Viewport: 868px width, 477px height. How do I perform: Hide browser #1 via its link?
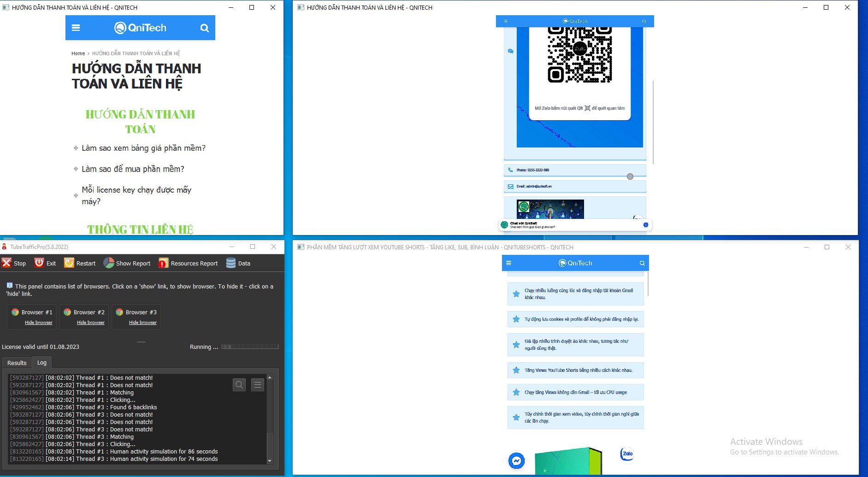[39, 323]
